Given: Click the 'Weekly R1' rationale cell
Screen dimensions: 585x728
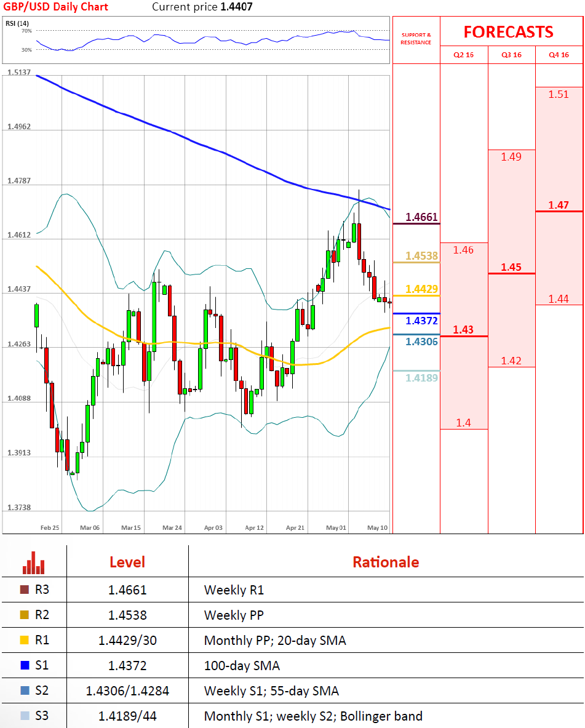Looking at the screenshot, I should 234,590.
